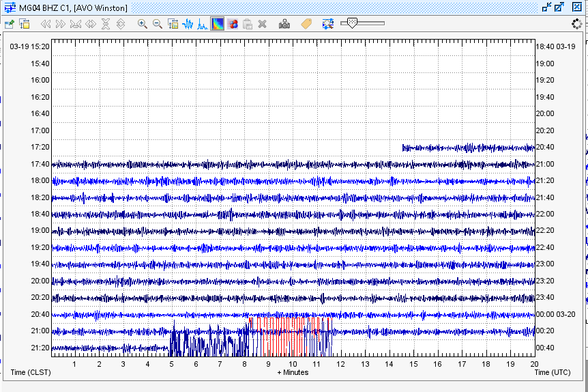Click the red clipped signal section
Screen dimensions: 588x392
(289, 337)
